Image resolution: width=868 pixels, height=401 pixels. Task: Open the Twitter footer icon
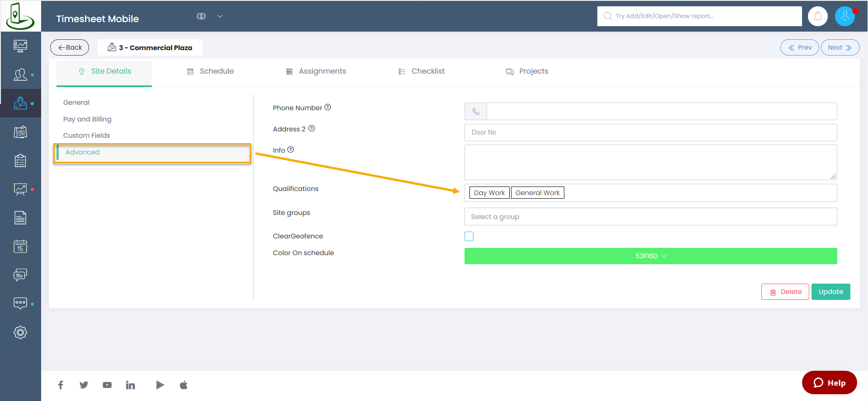pos(84,385)
